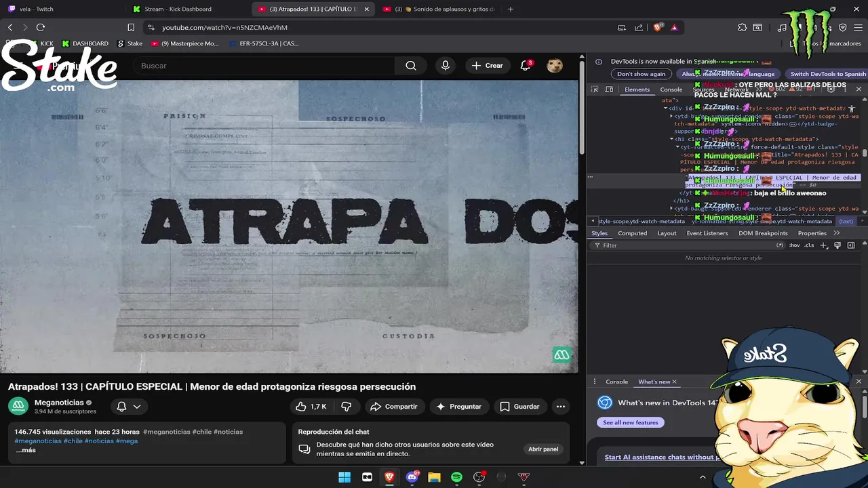
Task: Click Brave Rewards triangle icon
Action: coord(674,27)
